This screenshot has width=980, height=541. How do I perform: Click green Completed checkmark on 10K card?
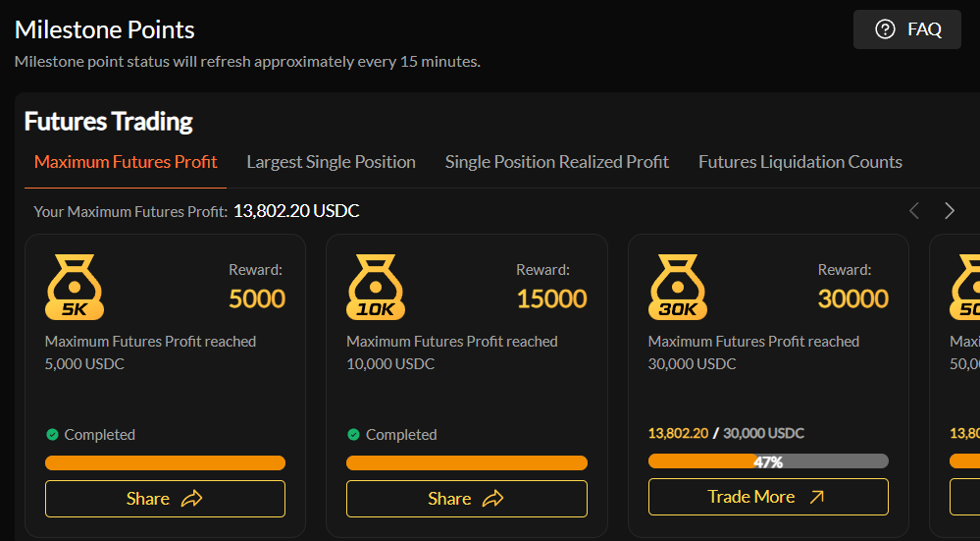[x=354, y=435]
